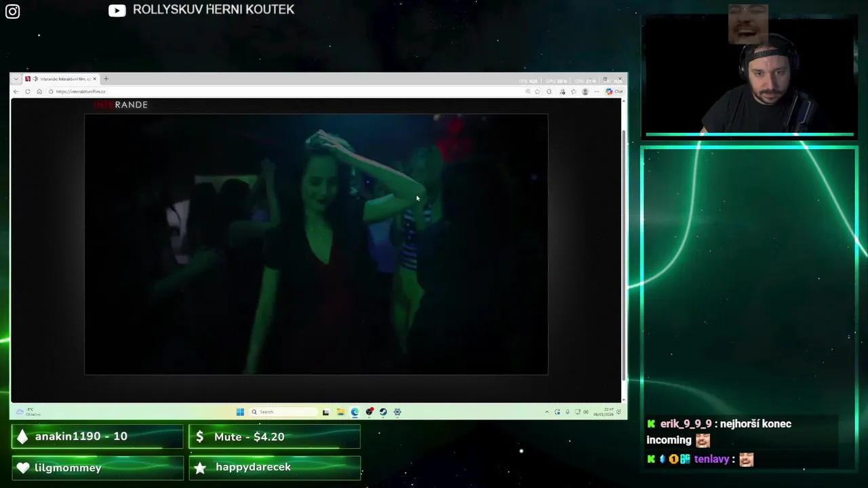Click the dark video player frame
Viewport: 868px width, 488px height.
tap(316, 244)
